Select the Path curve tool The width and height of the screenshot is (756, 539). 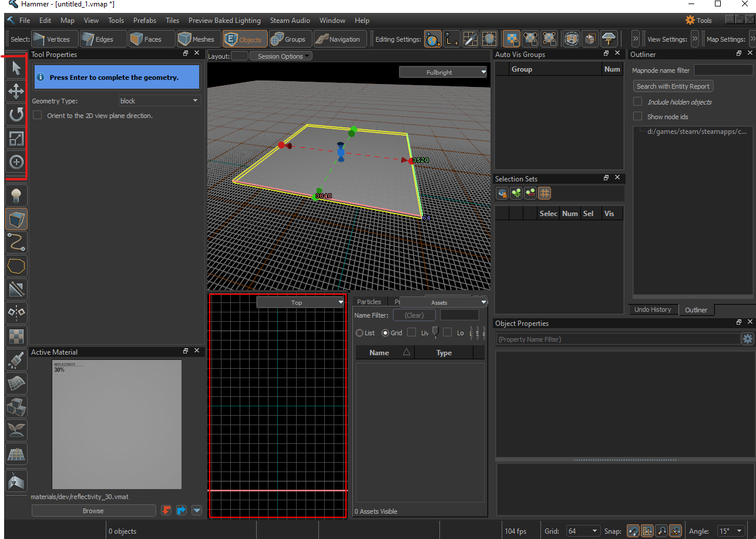[16, 241]
